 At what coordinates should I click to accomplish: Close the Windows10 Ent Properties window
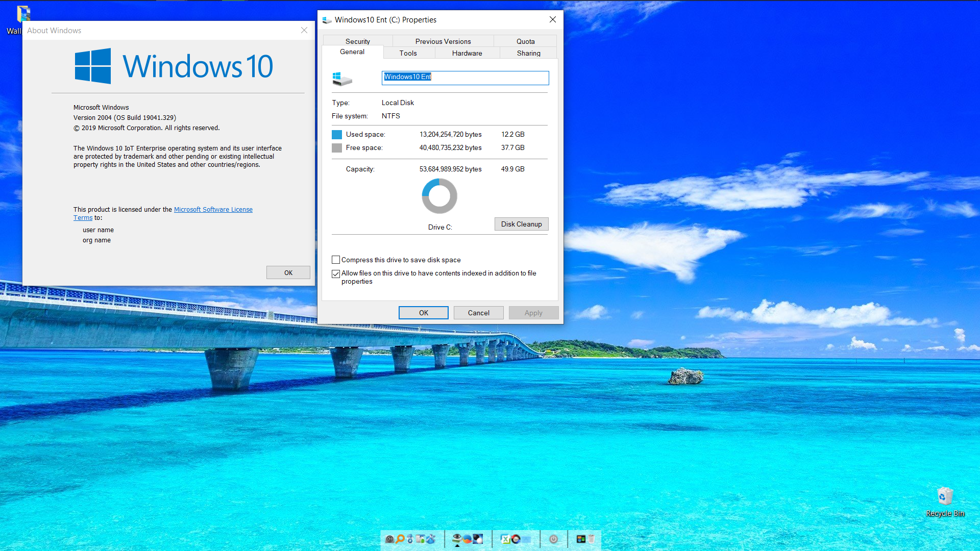coord(552,19)
